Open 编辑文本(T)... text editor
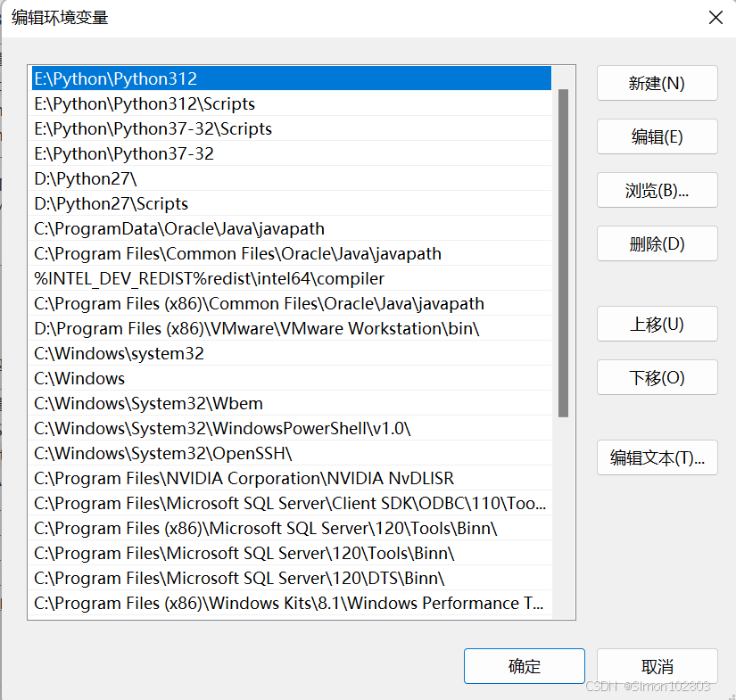Viewport: 736px width, 700px height. click(x=657, y=457)
